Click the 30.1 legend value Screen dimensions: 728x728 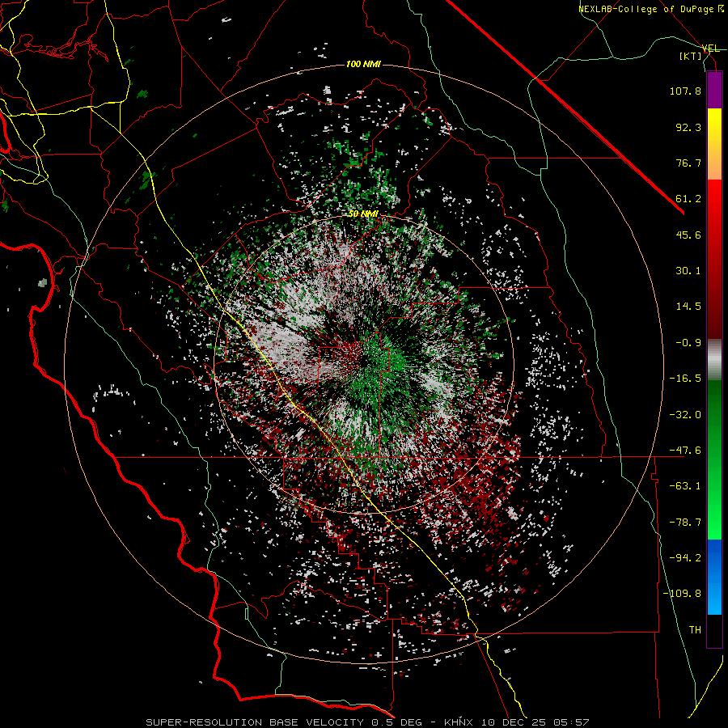click(x=688, y=271)
